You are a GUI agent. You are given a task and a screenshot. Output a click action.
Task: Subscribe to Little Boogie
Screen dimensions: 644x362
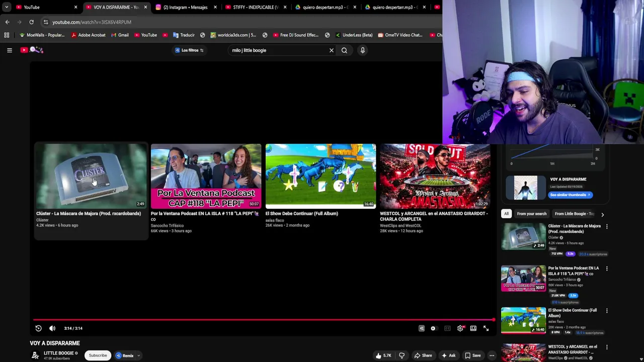98,355
